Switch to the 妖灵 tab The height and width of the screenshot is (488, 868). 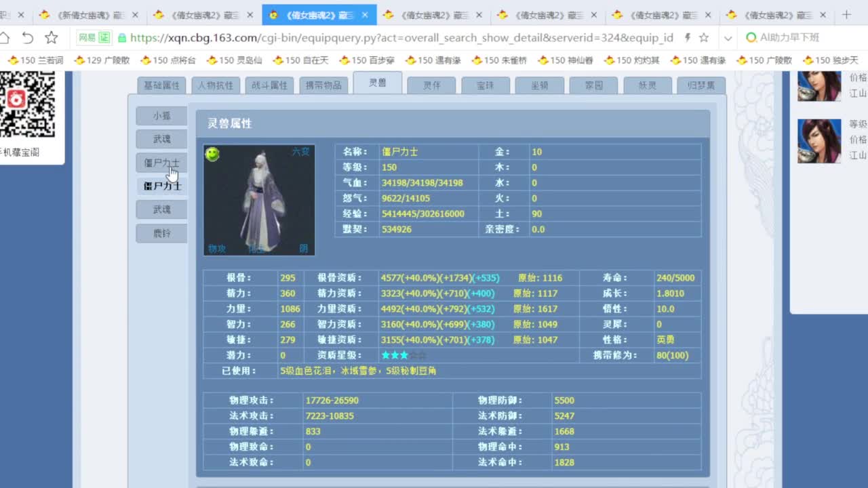click(648, 85)
